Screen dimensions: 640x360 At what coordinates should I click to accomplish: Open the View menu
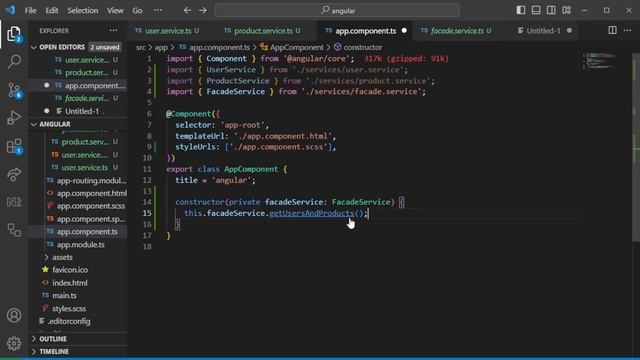point(115,11)
